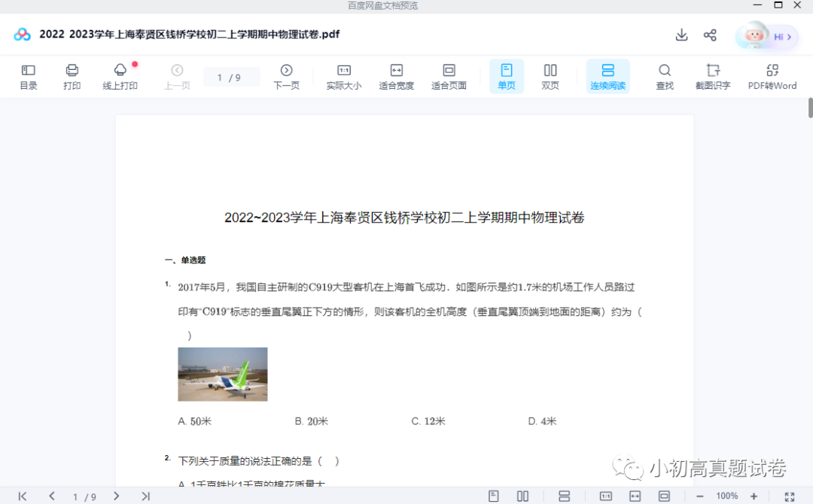This screenshot has width=813, height=504.
Task: Click actual size 1:1 icon in bottom bar
Action: coord(605,496)
